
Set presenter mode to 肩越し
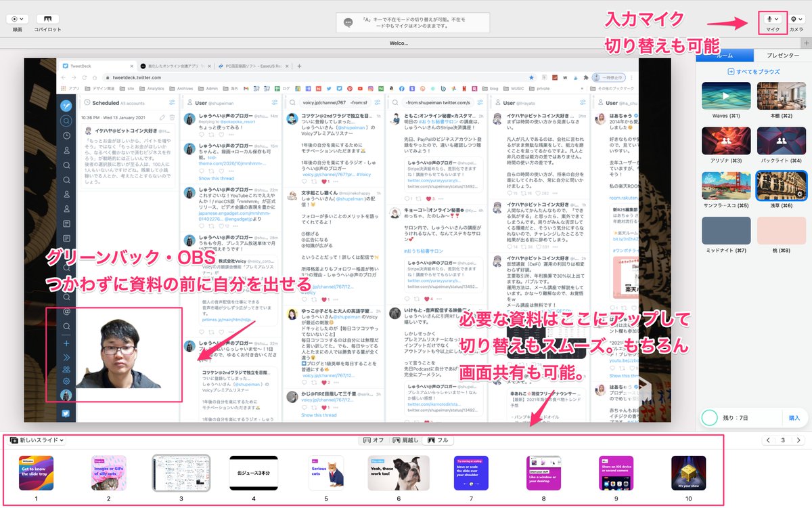405,440
